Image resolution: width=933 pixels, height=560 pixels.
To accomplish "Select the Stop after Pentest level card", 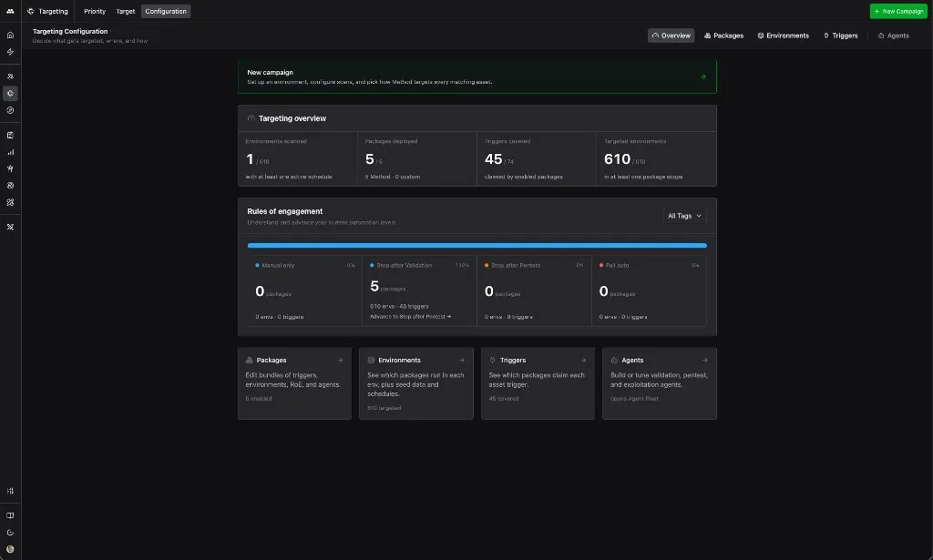I will [534, 291].
